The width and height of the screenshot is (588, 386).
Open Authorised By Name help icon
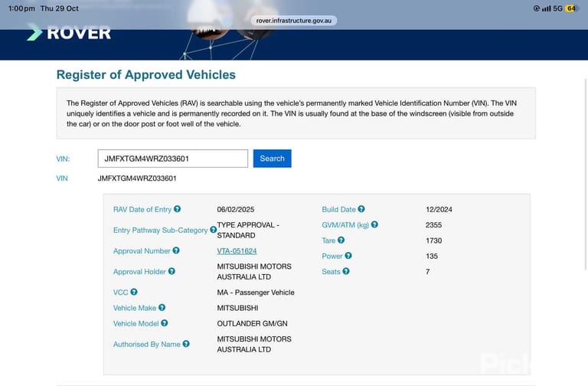click(x=186, y=344)
